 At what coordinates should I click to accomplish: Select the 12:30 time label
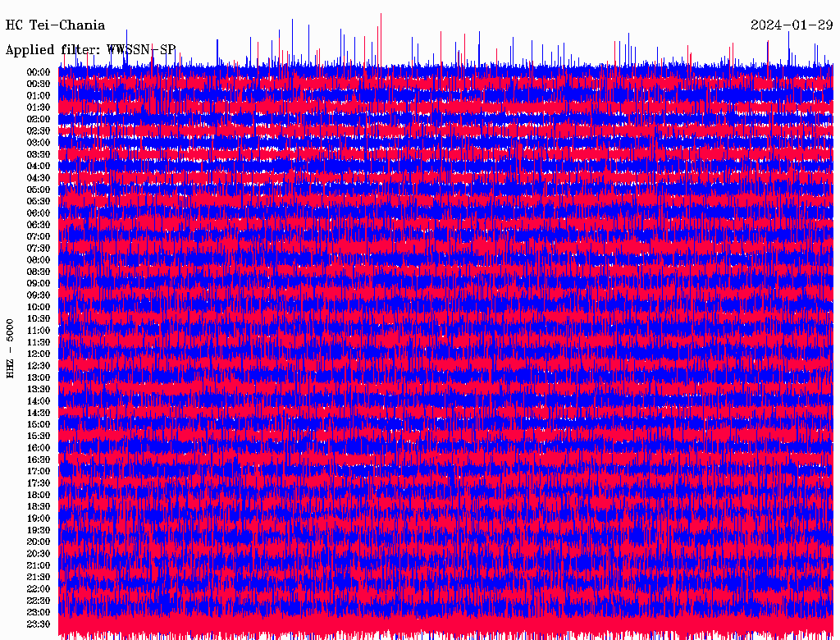[39, 366]
